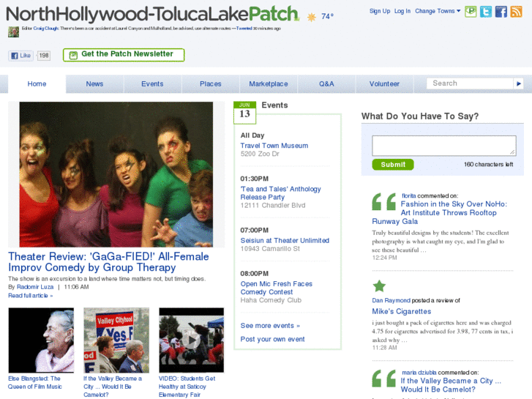Click the 198 like count

[44, 56]
